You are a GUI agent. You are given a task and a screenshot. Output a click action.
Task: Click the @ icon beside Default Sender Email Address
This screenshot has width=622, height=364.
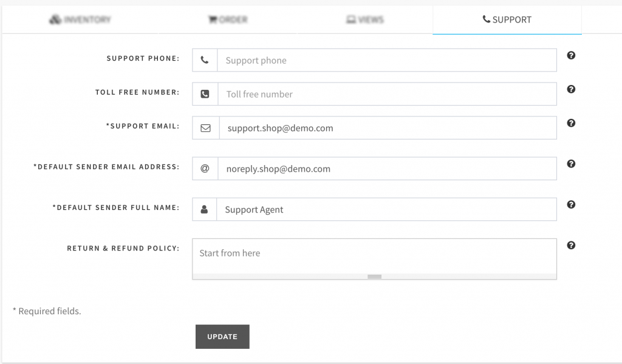[205, 168]
